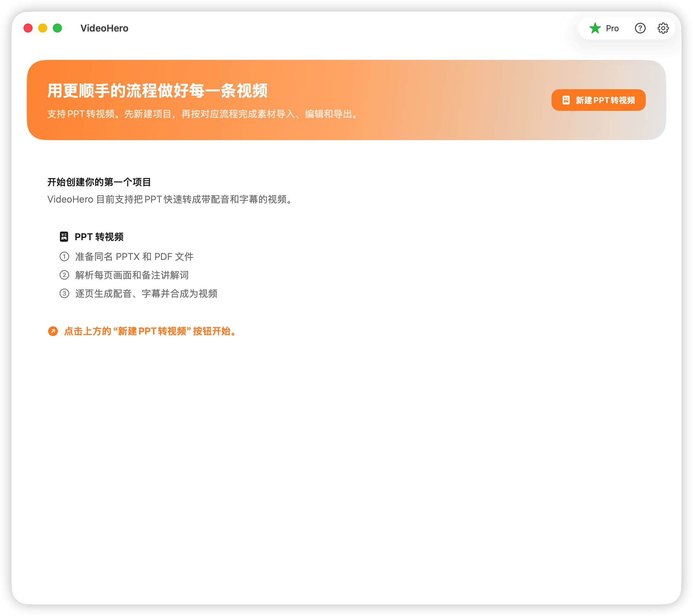
Task: Open settings via the gear icon
Action: coord(663,28)
